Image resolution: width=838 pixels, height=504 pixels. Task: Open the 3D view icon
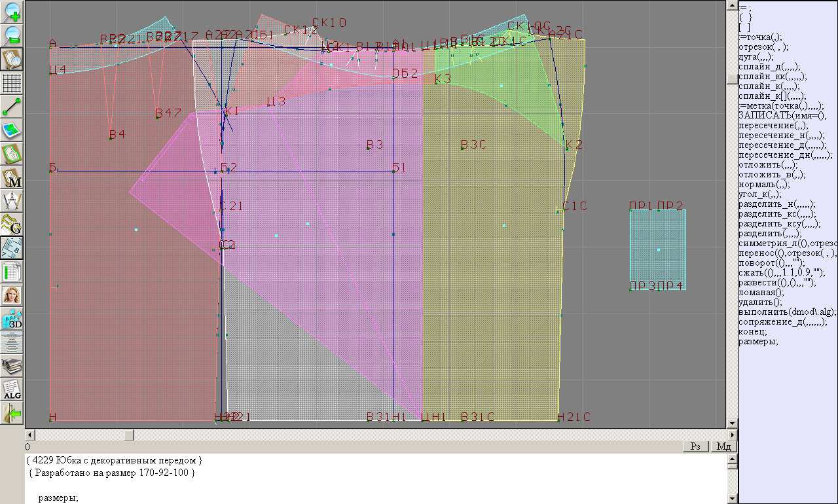(12, 319)
